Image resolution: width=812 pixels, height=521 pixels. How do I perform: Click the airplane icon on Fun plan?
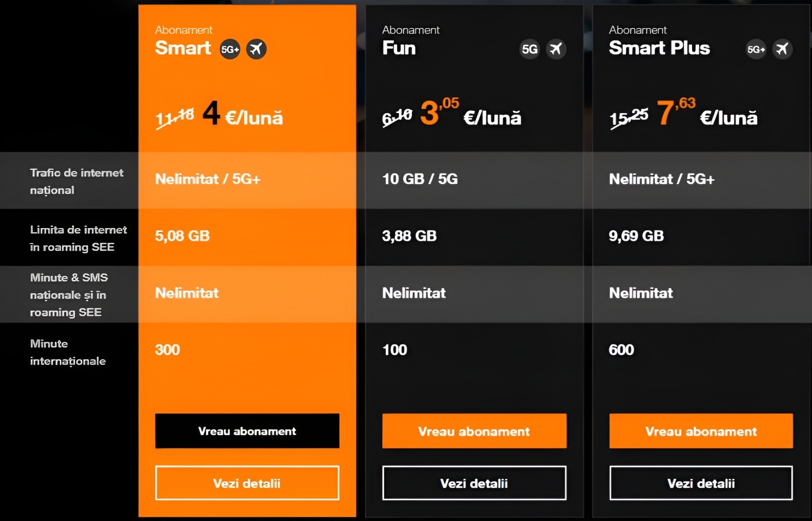[556, 49]
